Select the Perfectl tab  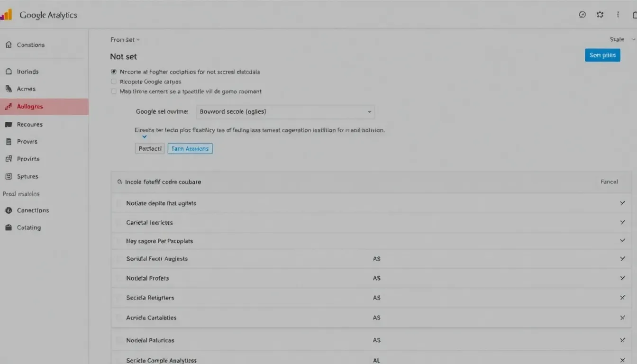pyautogui.click(x=149, y=148)
